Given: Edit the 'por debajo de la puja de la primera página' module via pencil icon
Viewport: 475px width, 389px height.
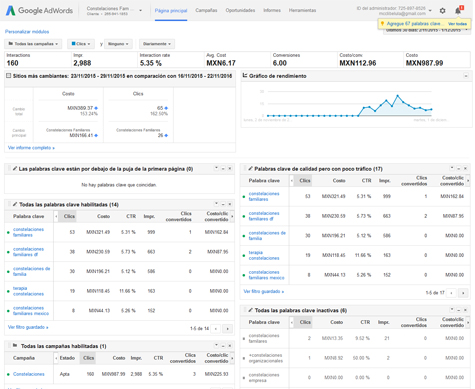Looking at the screenshot, I should click(15, 169).
